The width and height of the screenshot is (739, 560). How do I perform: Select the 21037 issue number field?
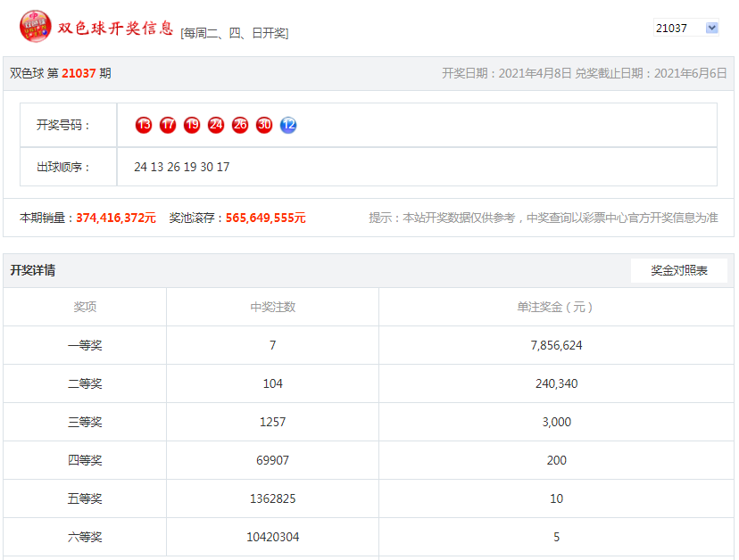pos(685,28)
